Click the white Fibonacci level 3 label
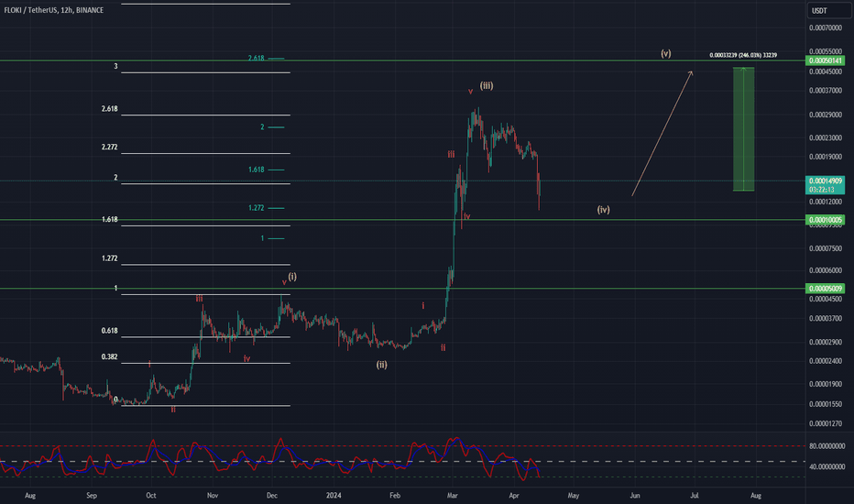 (x=115, y=67)
